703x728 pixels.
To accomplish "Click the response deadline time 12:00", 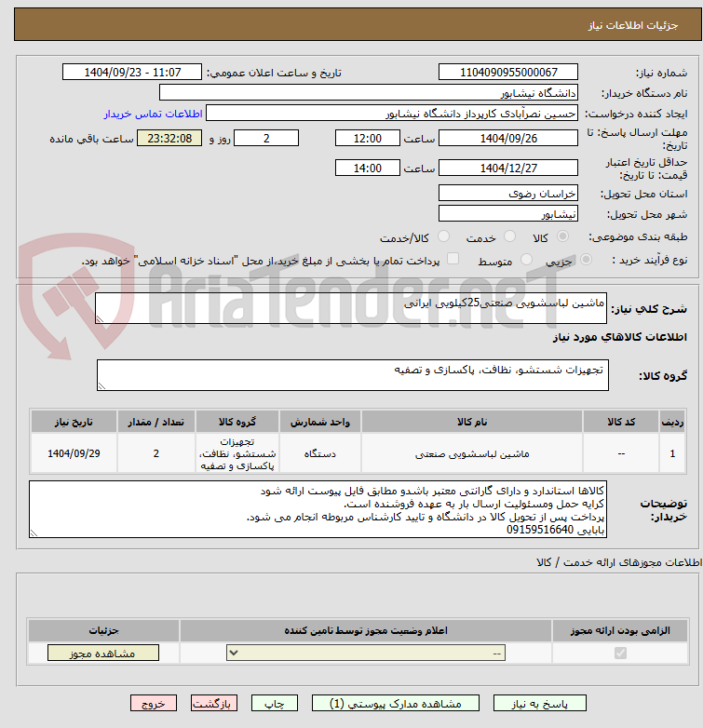I will pyautogui.click(x=367, y=139).
